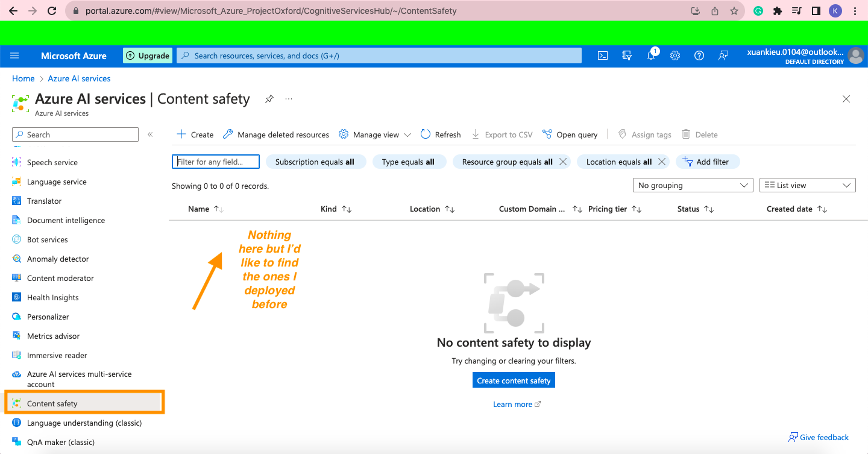Screen dimensions: 868x454
Task: Open Cloud Shell from the top bar
Action: coord(602,55)
